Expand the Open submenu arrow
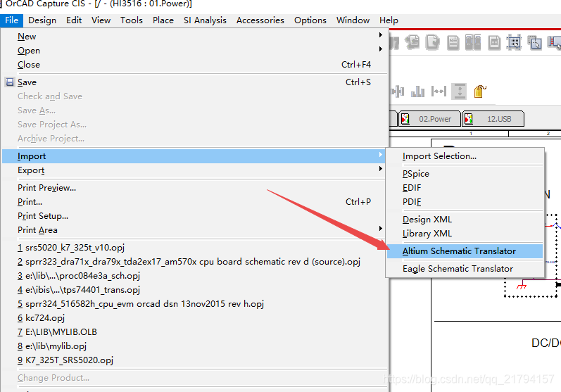The width and height of the screenshot is (561, 392). [x=380, y=49]
